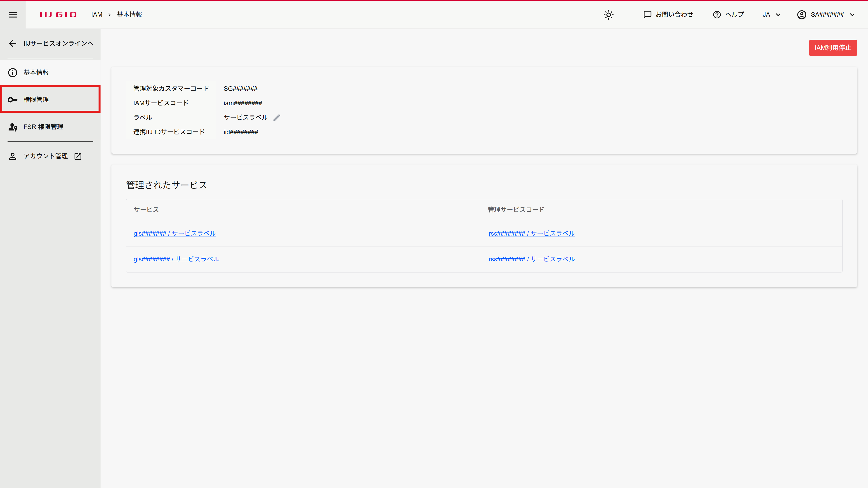This screenshot has width=868, height=488.
Task: Edit the サービスラベル with pencil icon
Action: [x=277, y=117]
